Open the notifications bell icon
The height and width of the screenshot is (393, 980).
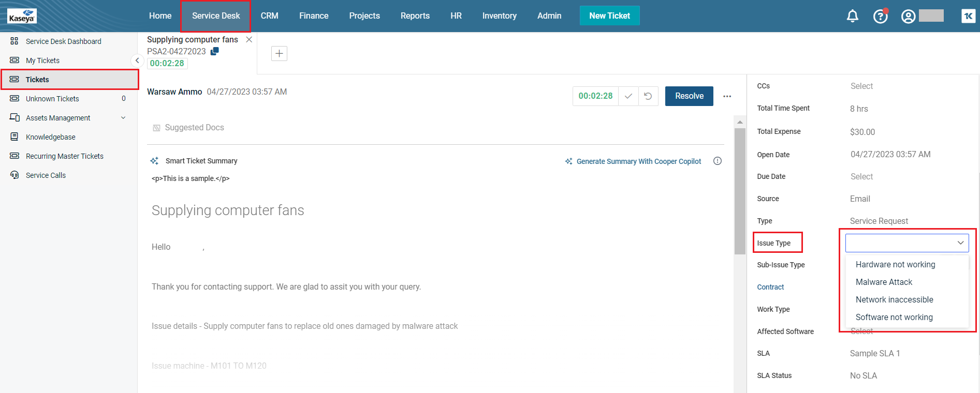[852, 16]
